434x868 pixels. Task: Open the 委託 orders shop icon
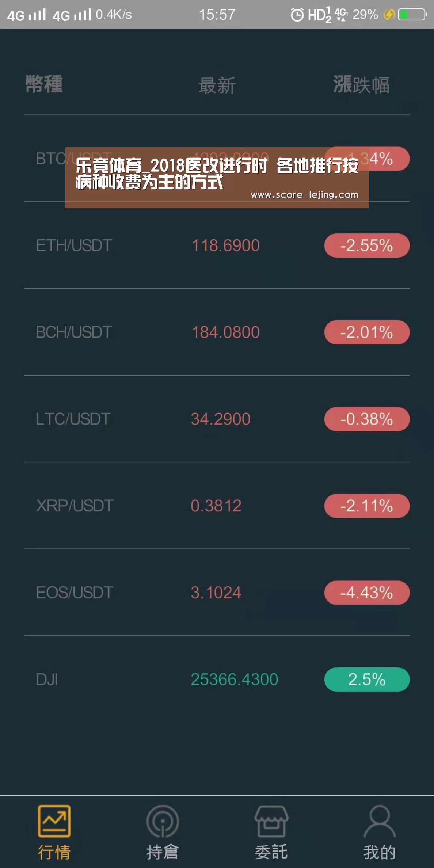(x=271, y=821)
